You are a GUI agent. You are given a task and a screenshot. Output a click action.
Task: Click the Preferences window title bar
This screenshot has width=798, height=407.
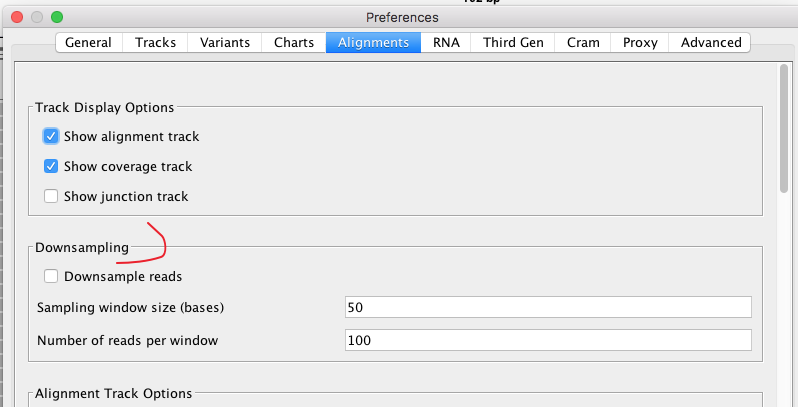402,17
